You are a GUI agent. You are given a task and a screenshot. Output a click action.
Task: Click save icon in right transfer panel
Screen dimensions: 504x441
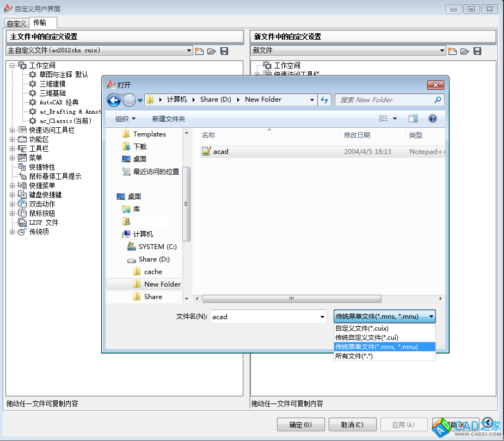click(477, 51)
